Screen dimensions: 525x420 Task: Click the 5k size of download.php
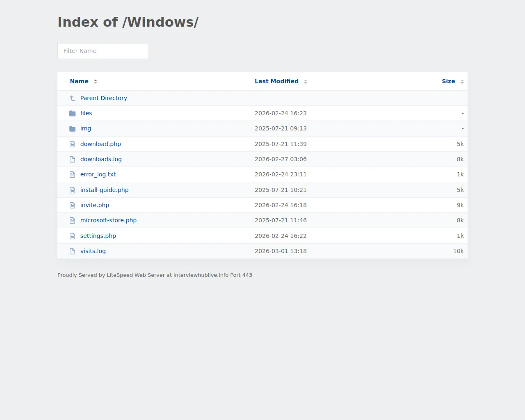coord(460,144)
